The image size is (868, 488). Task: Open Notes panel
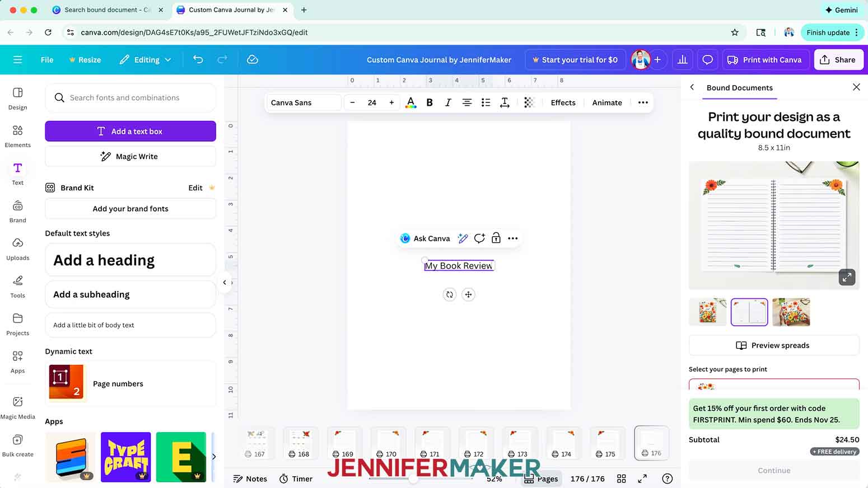point(250,478)
